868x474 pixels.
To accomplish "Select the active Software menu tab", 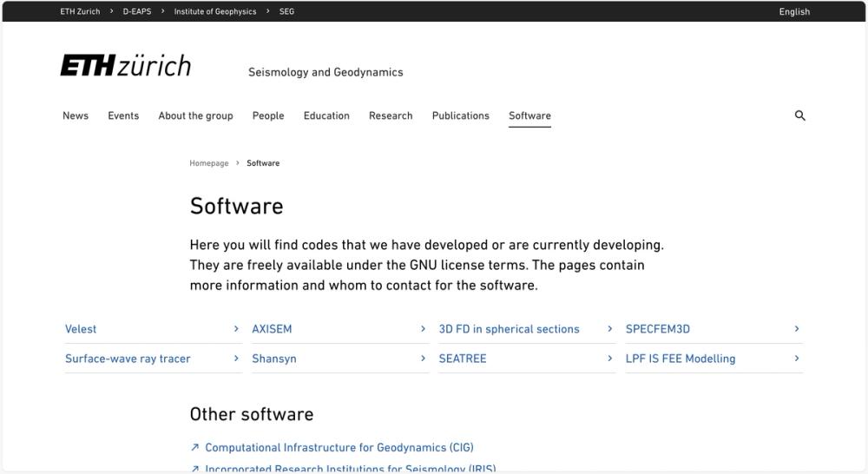I will [x=529, y=115].
